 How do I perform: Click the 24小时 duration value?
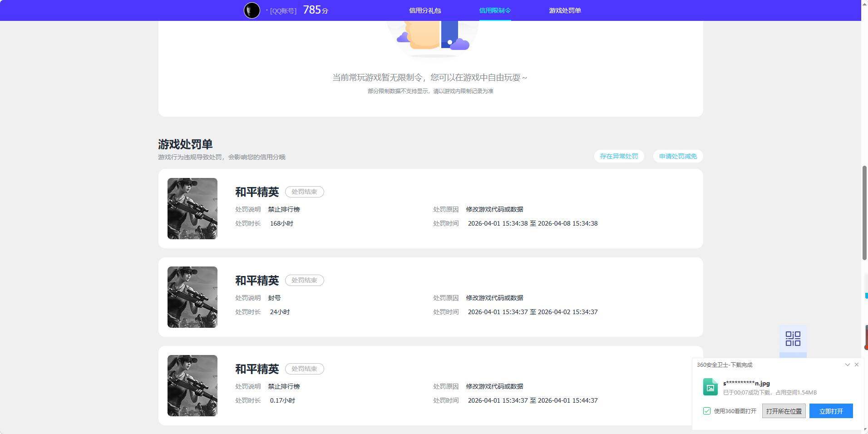[x=280, y=312]
